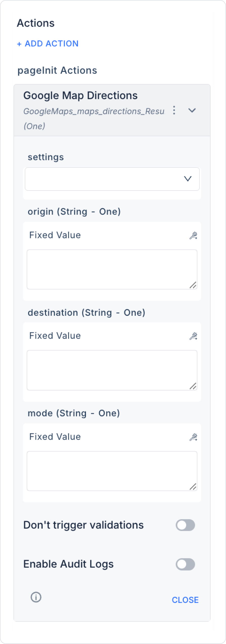
Task: Click the destination Fixed Value text field
Action: click(x=112, y=370)
